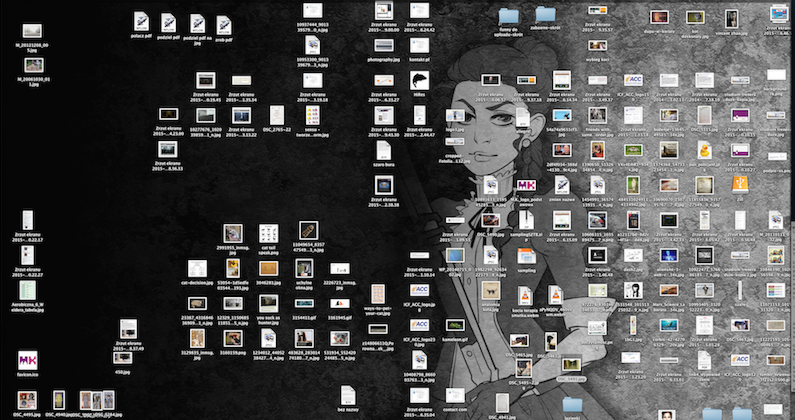Select the 'sensa - tworze...orm.jpg' image
The width and height of the screenshot is (795, 420).
point(312,116)
